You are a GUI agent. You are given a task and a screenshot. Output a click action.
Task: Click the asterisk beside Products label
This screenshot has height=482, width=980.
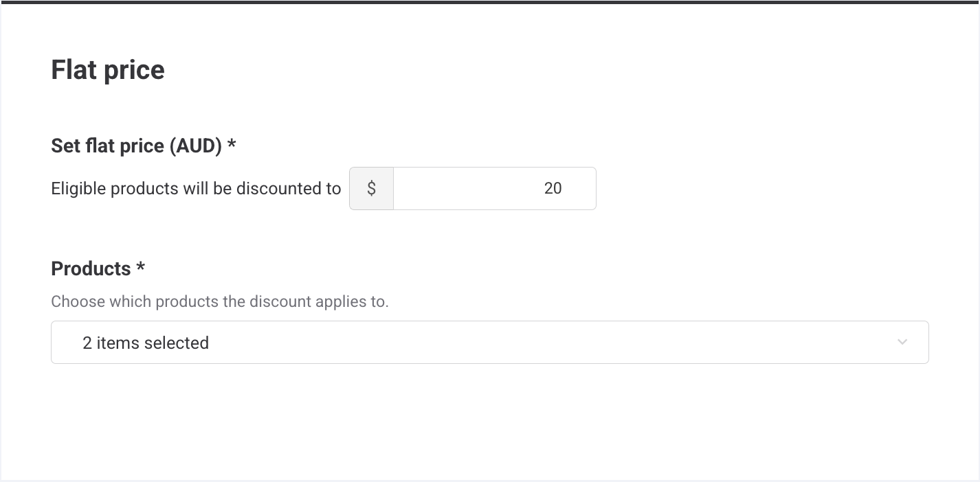[x=140, y=268]
